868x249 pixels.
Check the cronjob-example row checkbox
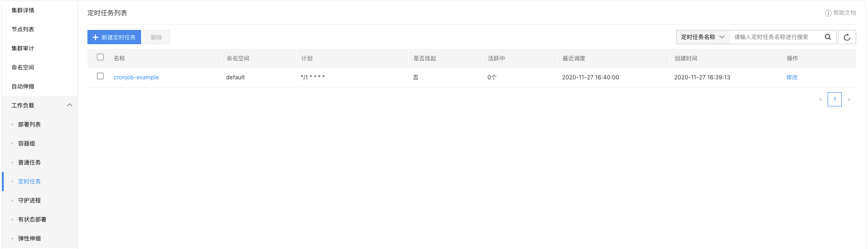100,76
